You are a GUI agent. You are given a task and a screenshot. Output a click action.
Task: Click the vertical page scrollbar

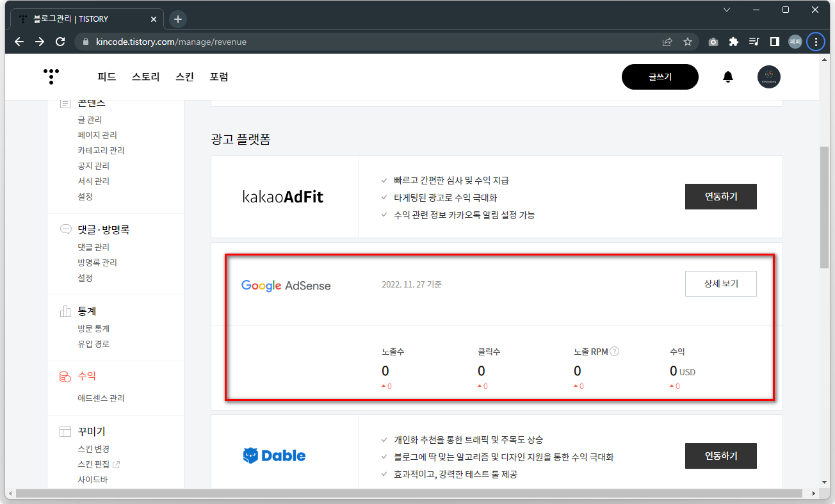(x=825, y=208)
